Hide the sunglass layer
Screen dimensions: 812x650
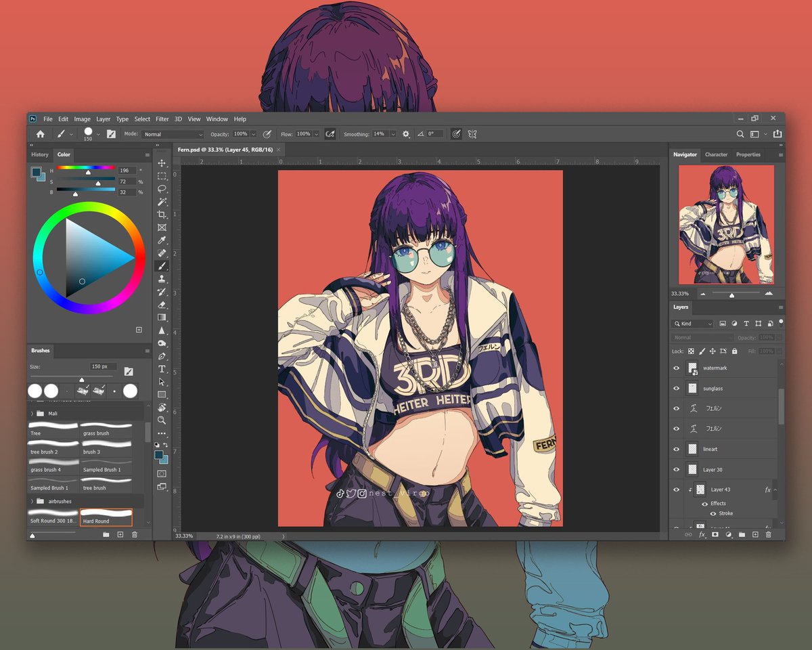click(x=676, y=389)
